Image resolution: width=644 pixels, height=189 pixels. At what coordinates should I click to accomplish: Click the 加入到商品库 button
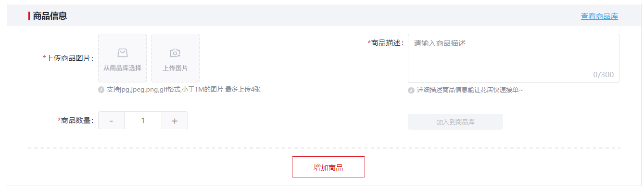pos(455,122)
